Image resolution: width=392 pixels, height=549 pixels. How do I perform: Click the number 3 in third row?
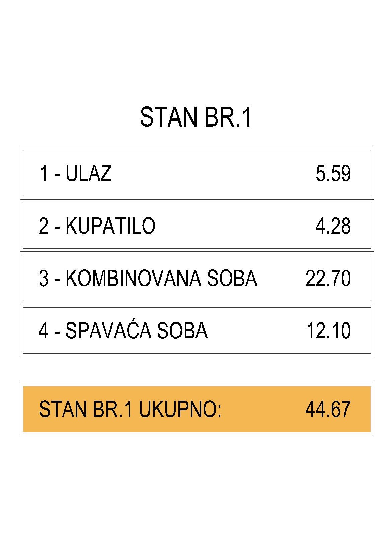point(44,279)
